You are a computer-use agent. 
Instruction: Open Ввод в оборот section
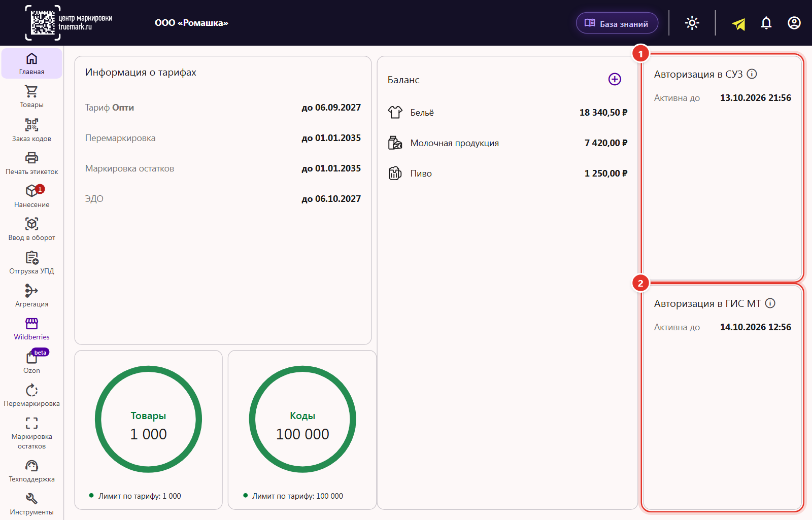click(31, 229)
